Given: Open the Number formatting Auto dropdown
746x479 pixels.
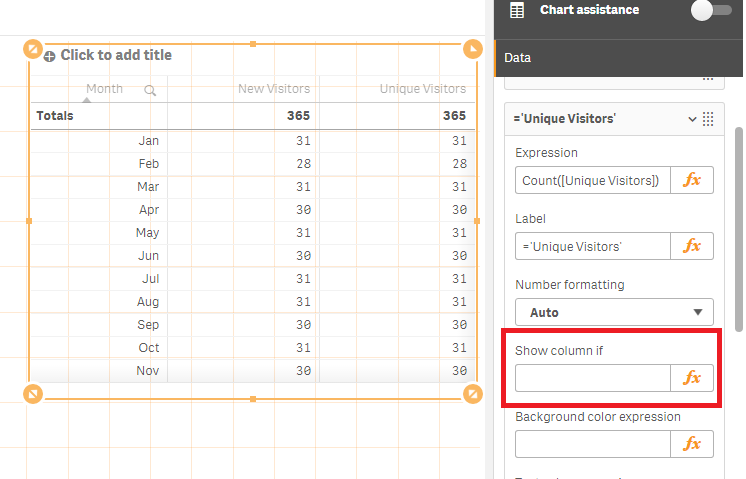Looking at the screenshot, I should (x=614, y=312).
